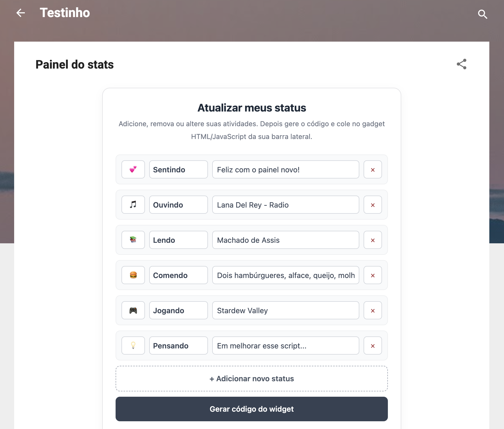Edit the Machado de Assis text field
Image resolution: width=504 pixels, height=429 pixels.
point(286,240)
